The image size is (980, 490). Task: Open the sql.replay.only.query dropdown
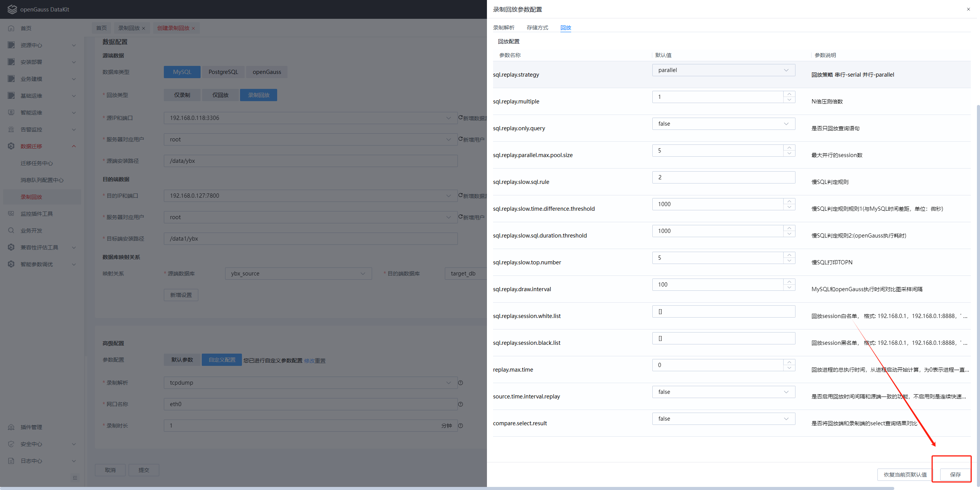(723, 124)
